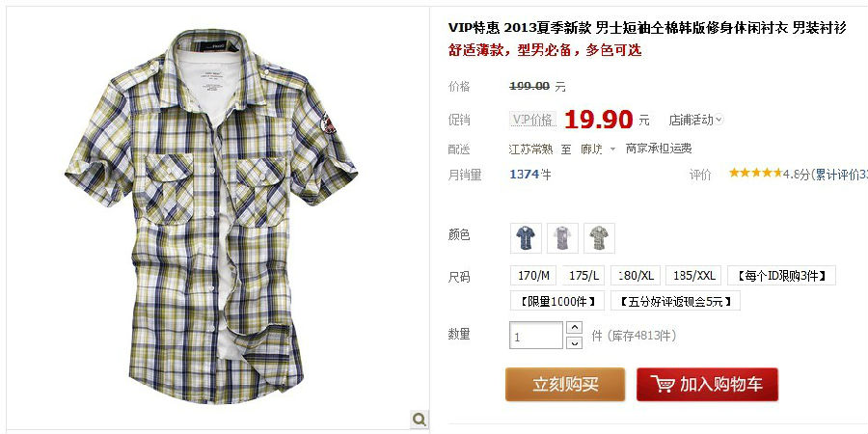Screen dimensions: 868x434
Task: Select the 五分好评返现金5元 option
Action: [x=675, y=301]
